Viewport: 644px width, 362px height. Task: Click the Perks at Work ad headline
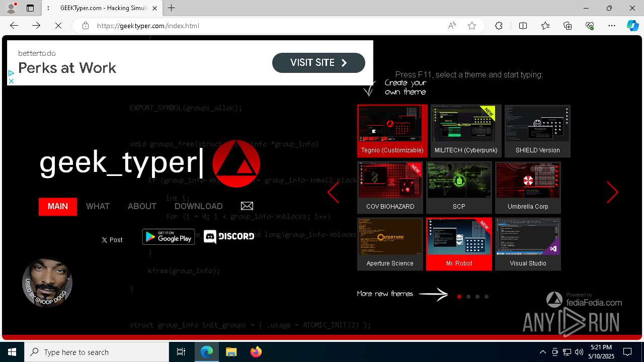pos(67,68)
